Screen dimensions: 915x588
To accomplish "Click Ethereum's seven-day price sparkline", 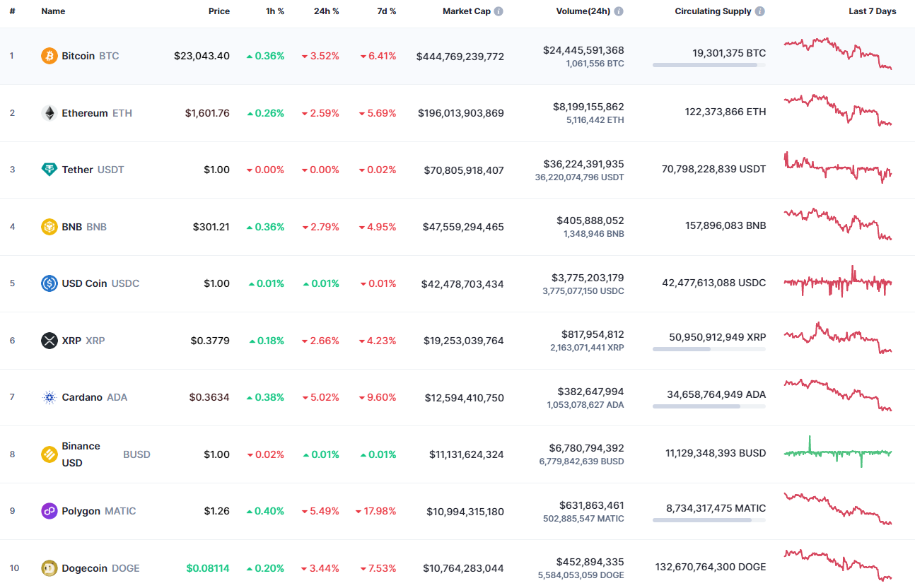I will (838, 112).
